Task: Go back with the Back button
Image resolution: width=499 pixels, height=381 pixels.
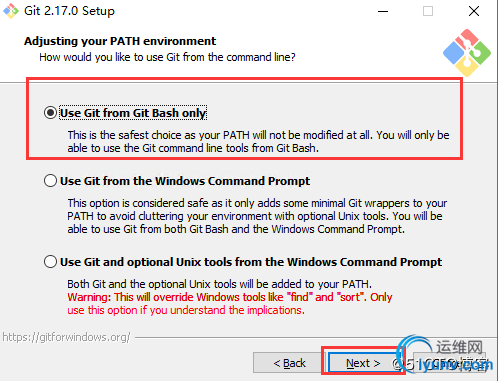Action: [x=289, y=363]
